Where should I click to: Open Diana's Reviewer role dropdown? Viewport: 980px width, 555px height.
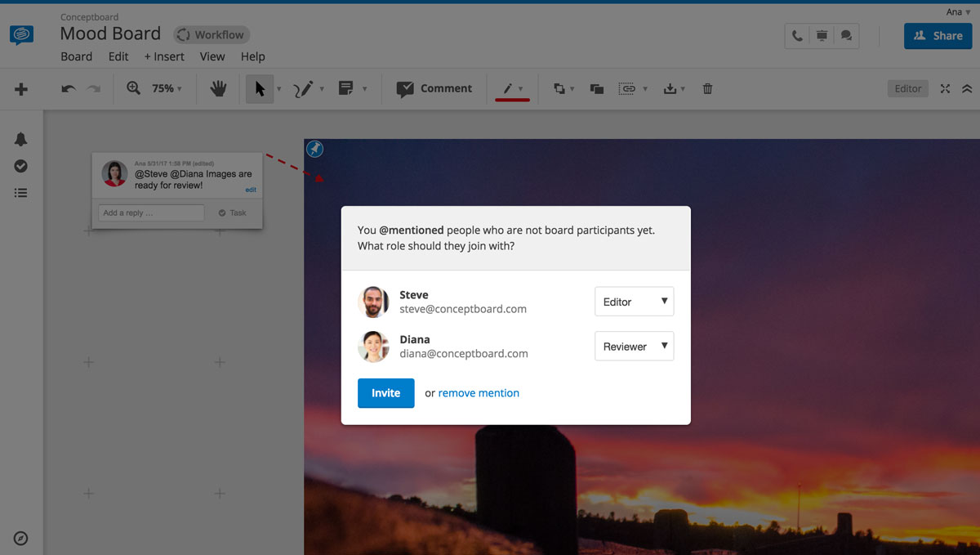[x=634, y=347]
